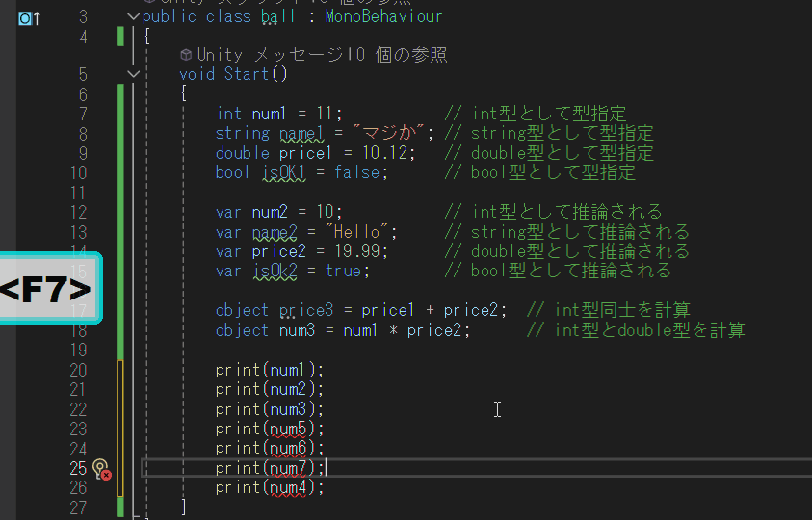Click the print(num2); statement

[270, 389]
